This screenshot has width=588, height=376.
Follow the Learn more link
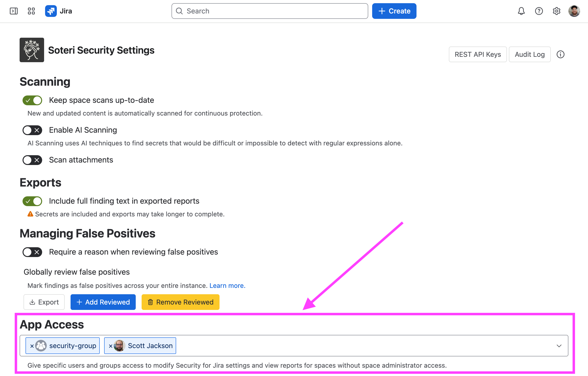click(x=227, y=286)
